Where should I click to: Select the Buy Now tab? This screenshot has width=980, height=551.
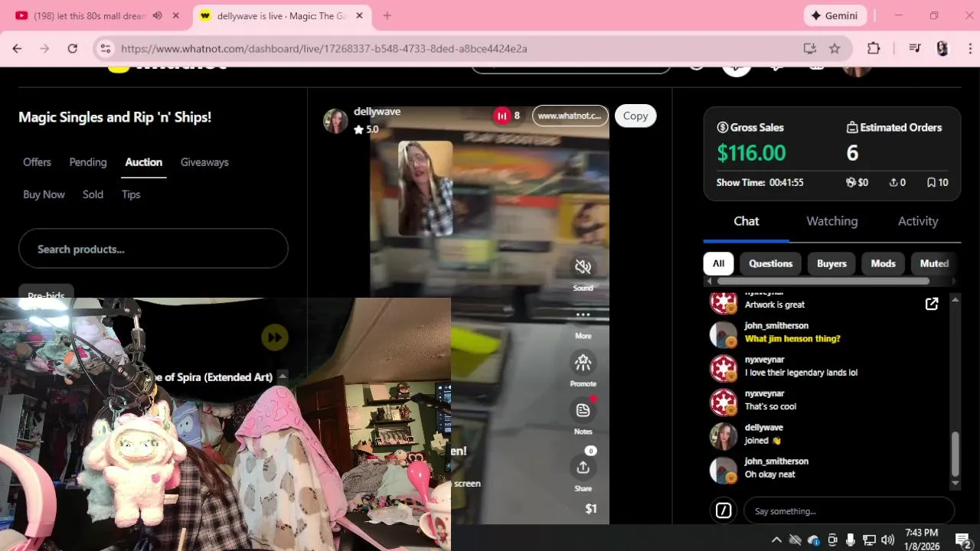click(44, 194)
